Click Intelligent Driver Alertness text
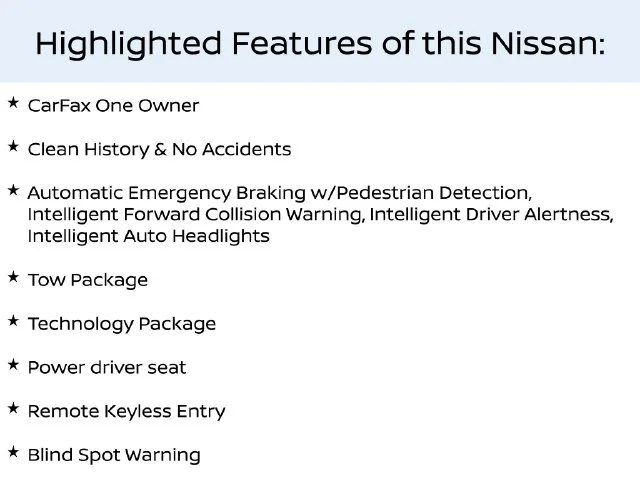 pyautogui.click(x=491, y=215)
